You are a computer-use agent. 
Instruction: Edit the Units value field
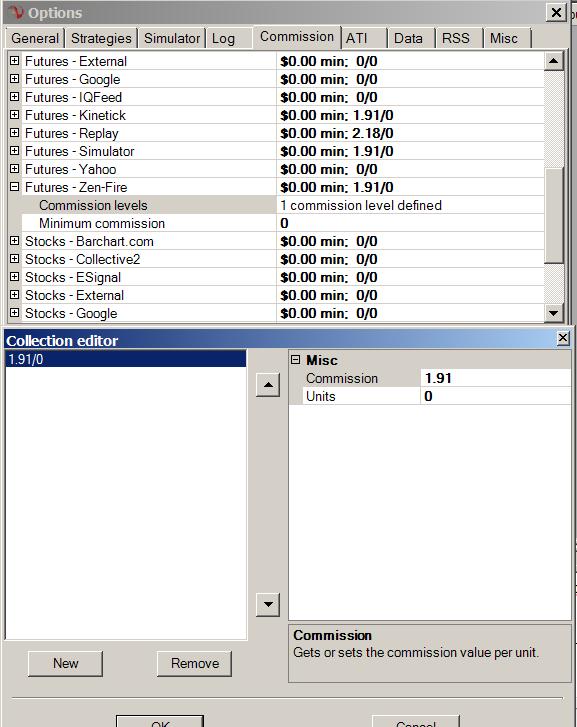tap(496, 396)
